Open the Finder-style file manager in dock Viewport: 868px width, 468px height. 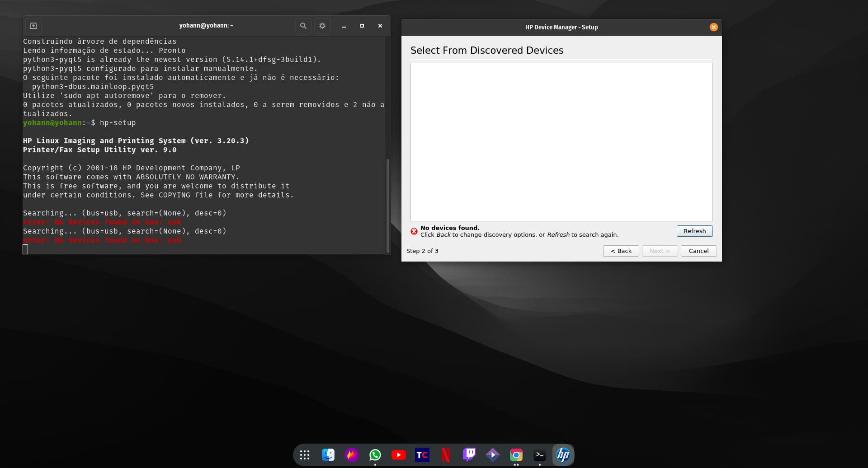click(328, 455)
